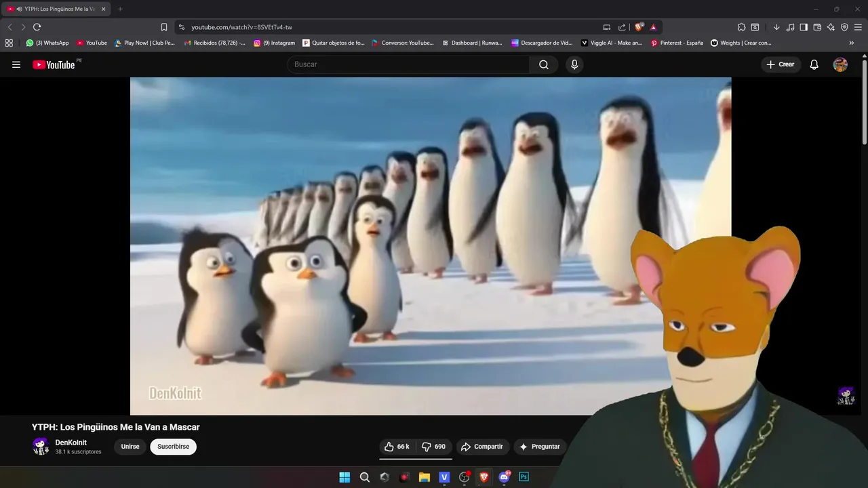Open the Descargador de Vid... bookmark
This screenshot has width=868, height=488.
(x=542, y=43)
